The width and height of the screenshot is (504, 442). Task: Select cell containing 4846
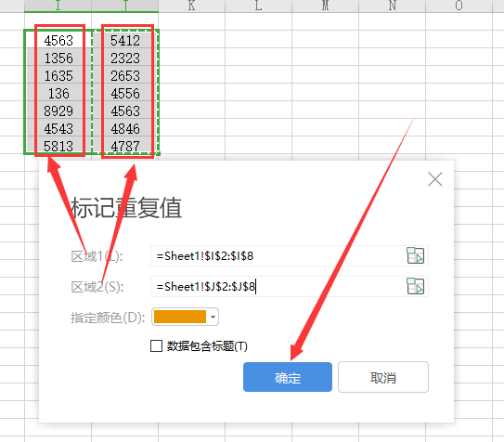pos(125,128)
